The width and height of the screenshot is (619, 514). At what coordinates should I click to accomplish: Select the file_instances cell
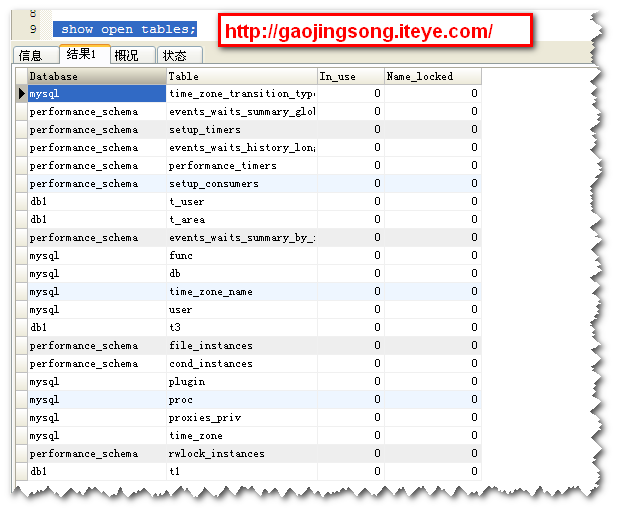pyautogui.click(x=242, y=345)
